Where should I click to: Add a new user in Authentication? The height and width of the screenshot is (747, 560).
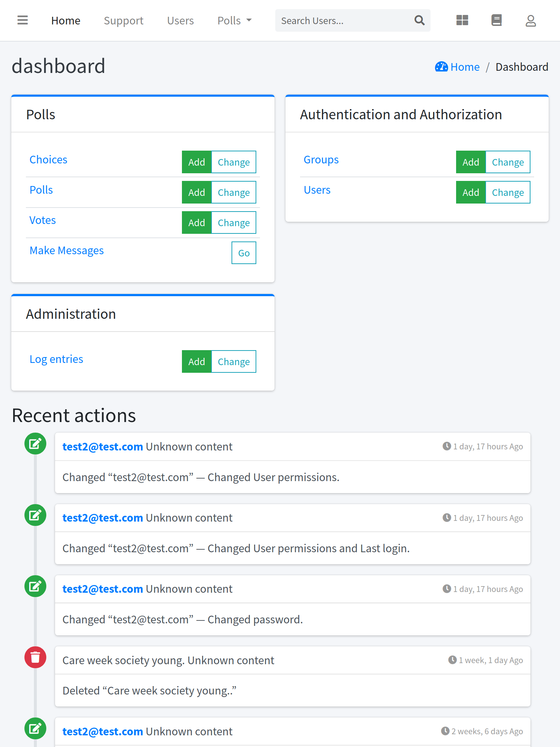pyautogui.click(x=471, y=192)
